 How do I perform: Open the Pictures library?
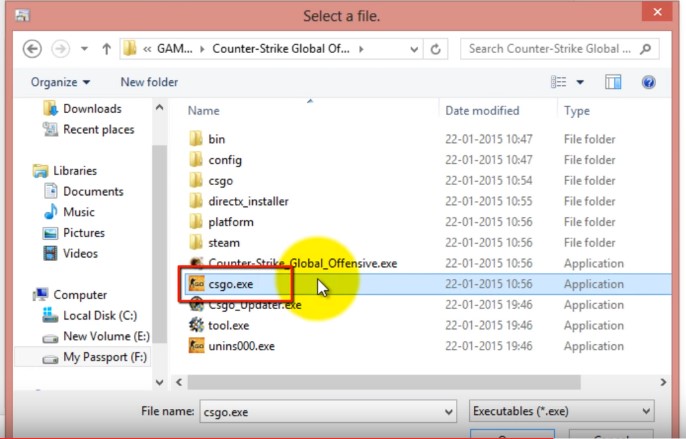click(x=74, y=232)
